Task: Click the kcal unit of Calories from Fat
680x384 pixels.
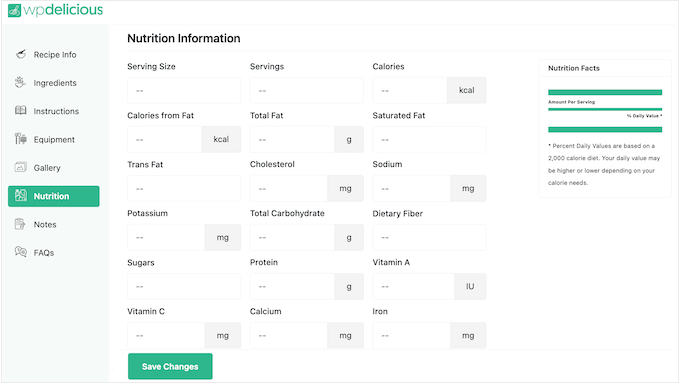Action: click(221, 139)
